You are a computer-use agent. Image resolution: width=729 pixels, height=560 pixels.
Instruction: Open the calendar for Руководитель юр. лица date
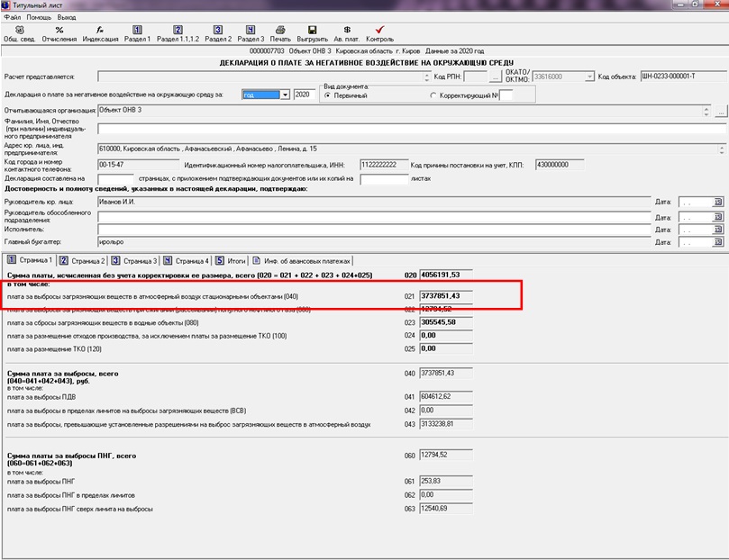click(718, 203)
